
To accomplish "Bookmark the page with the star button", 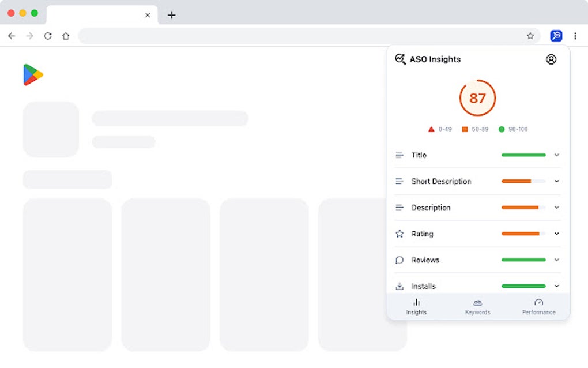I will pos(530,36).
